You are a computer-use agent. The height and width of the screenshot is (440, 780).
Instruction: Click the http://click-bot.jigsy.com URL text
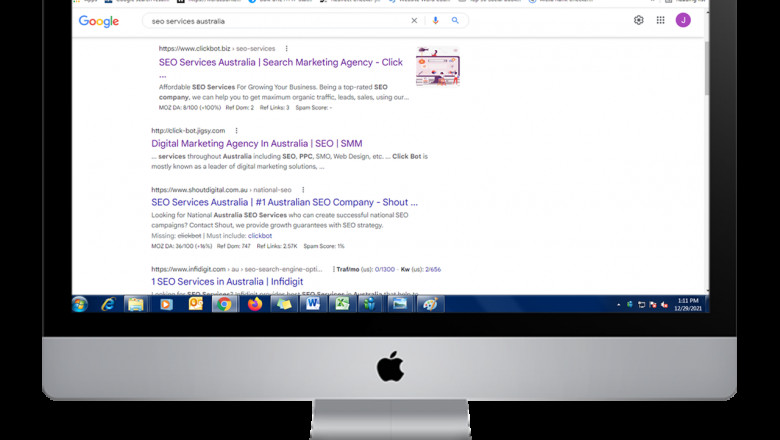[188, 130]
